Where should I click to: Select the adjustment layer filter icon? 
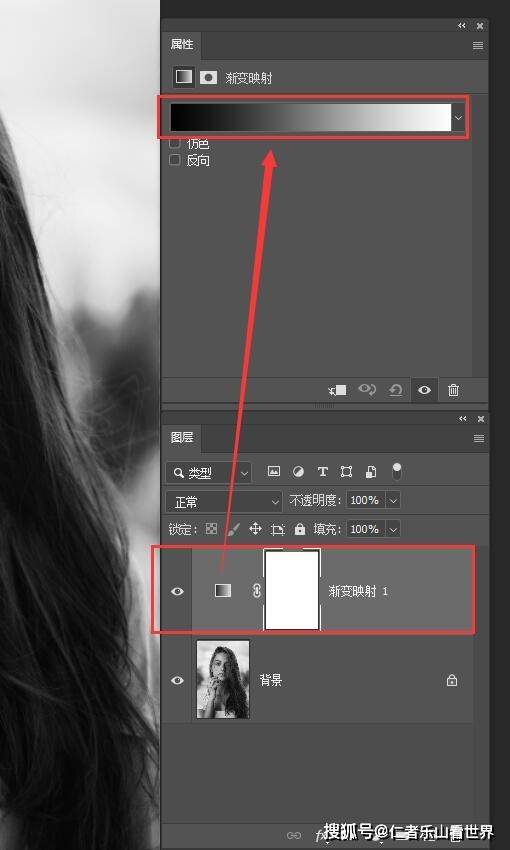tap(298, 472)
